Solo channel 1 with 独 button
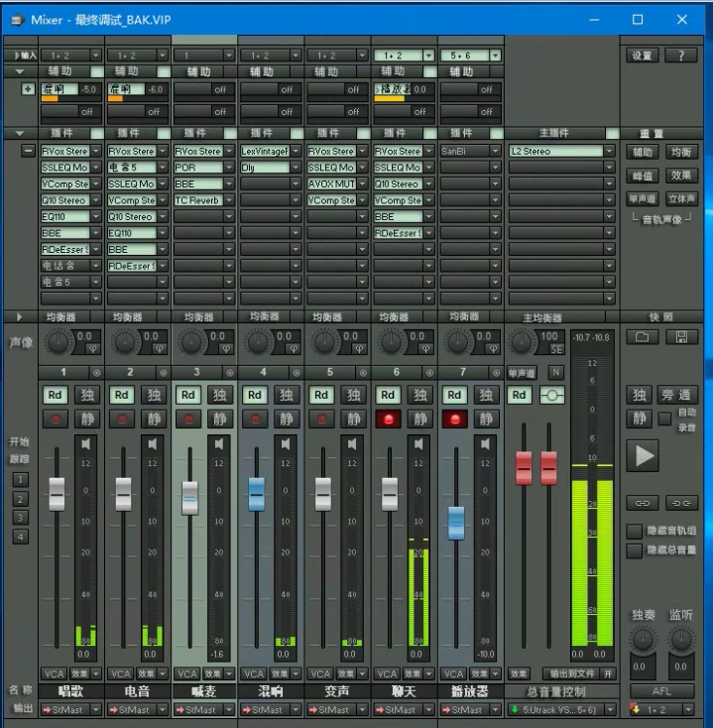The image size is (713, 728). point(87,395)
